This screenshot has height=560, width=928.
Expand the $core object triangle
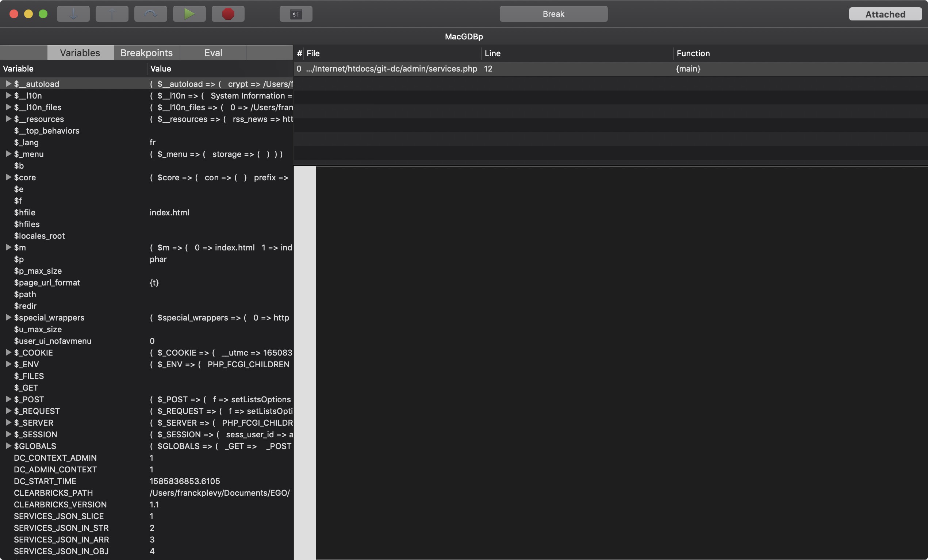pos(8,177)
